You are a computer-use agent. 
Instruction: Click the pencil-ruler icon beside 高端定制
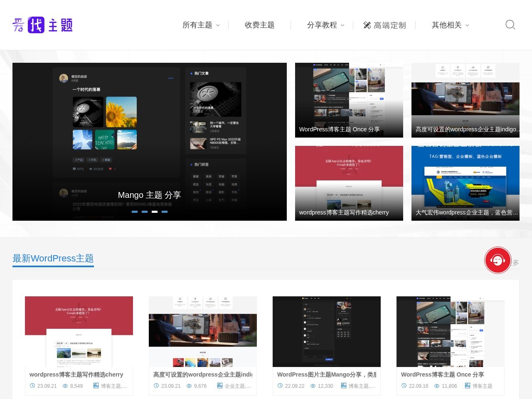[x=367, y=25]
